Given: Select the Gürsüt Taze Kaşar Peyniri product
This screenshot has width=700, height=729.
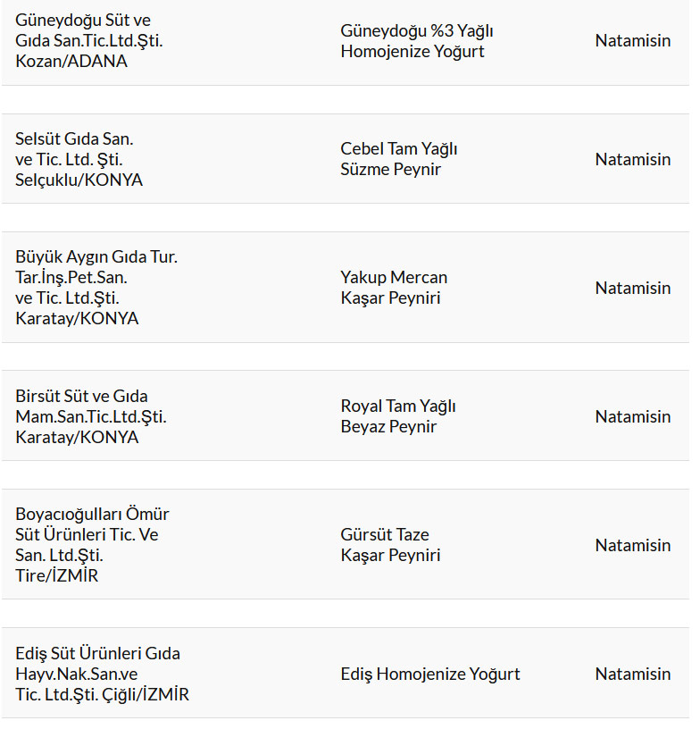Looking at the screenshot, I should pyautogui.click(x=390, y=545).
